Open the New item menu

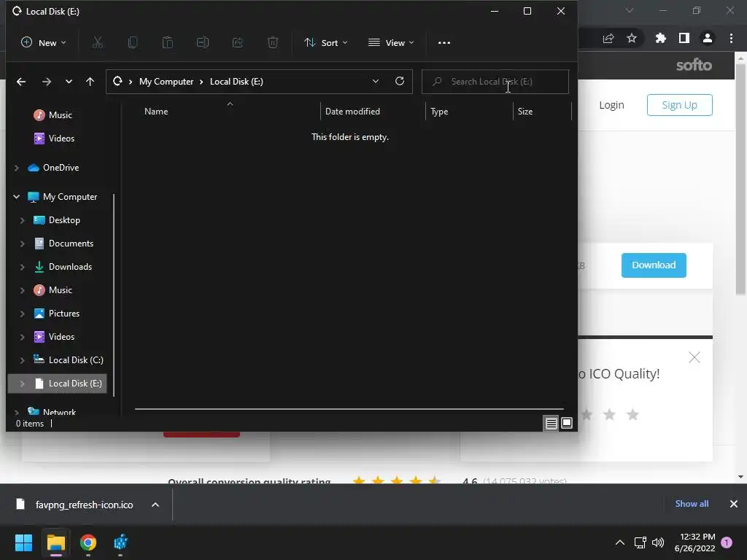click(x=43, y=42)
